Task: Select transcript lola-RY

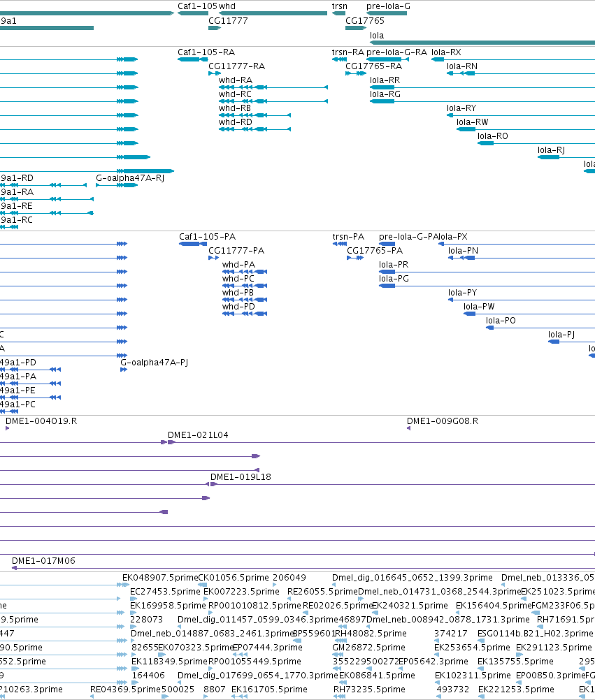Action: [461, 108]
